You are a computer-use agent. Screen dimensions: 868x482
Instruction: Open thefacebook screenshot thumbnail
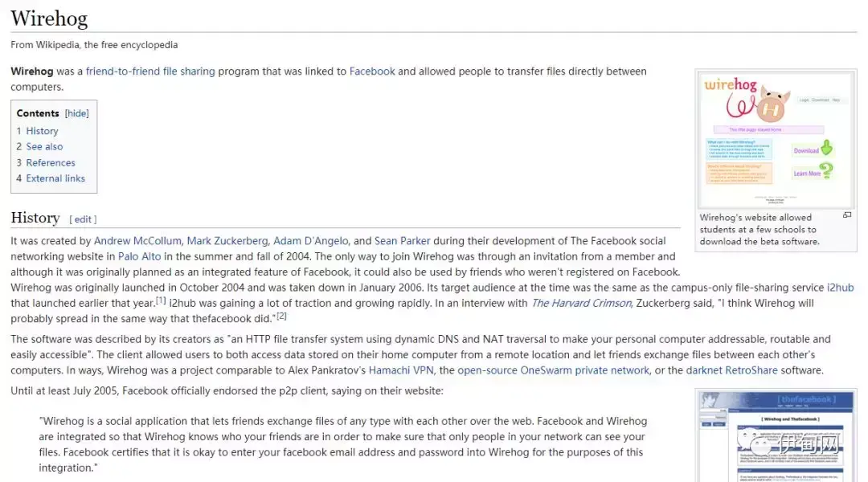(x=776, y=437)
